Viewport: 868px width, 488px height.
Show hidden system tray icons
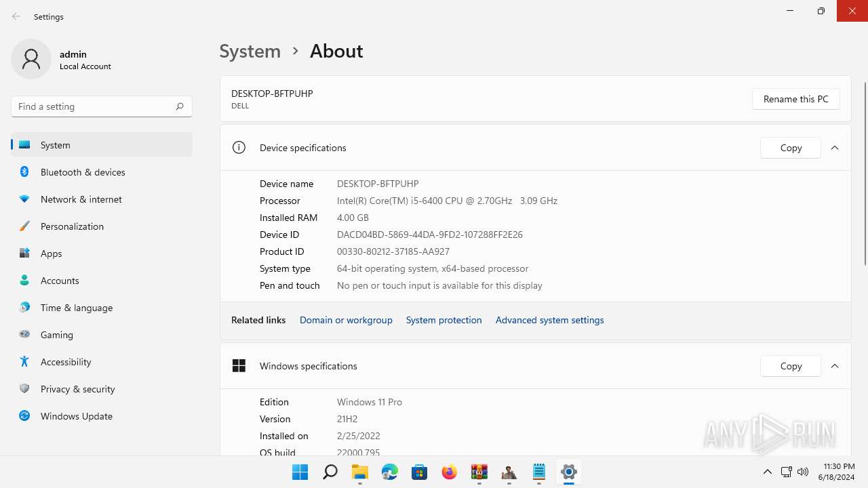click(x=768, y=472)
